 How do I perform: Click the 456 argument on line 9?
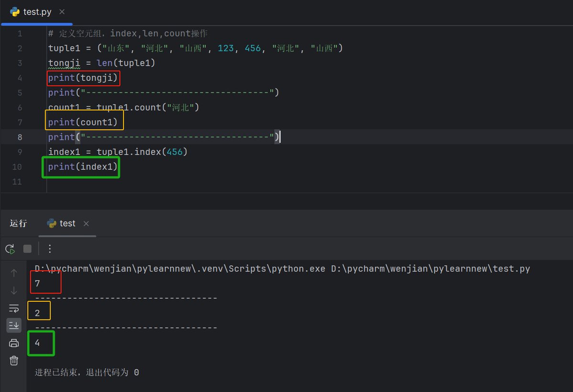click(174, 152)
